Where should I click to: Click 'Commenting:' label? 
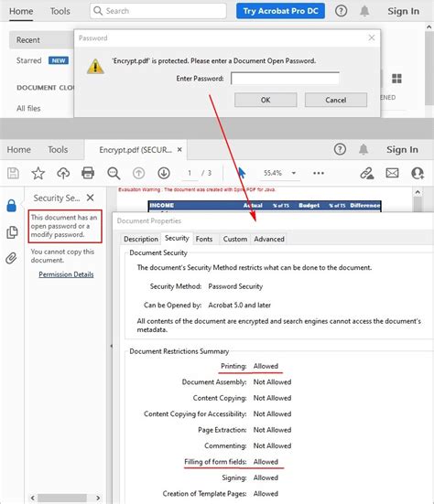coord(225,445)
